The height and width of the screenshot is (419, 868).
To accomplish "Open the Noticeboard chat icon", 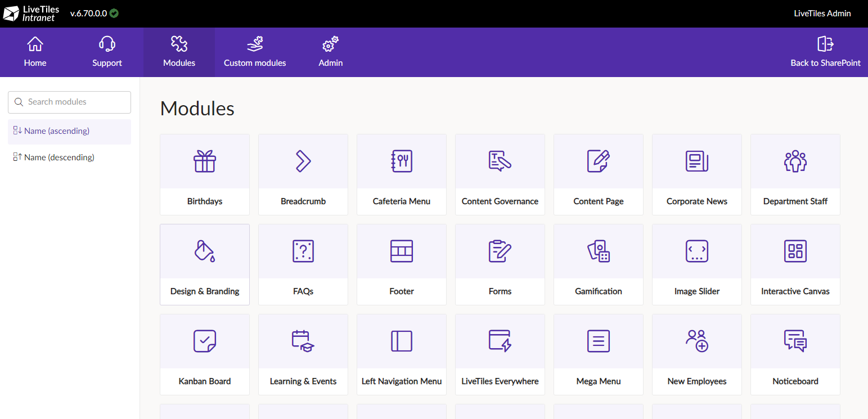I will (795, 341).
